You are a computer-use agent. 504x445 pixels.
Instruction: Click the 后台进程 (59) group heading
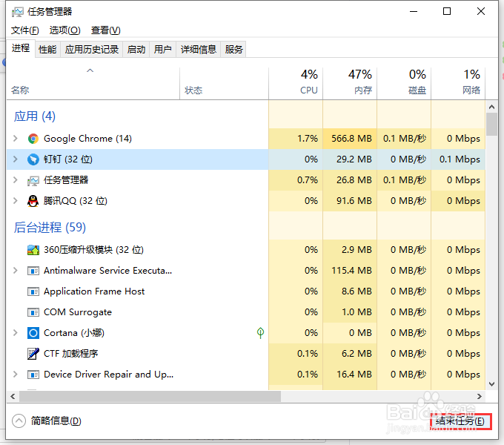pos(50,228)
